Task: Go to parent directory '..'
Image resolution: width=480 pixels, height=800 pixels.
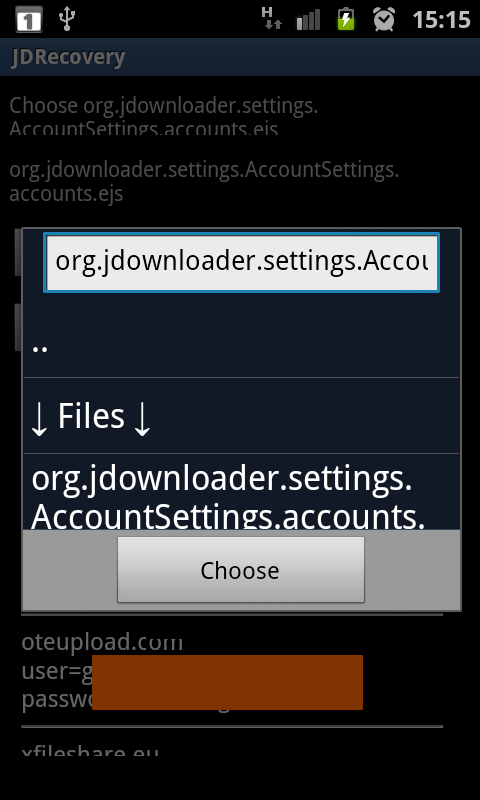Action: point(241,346)
